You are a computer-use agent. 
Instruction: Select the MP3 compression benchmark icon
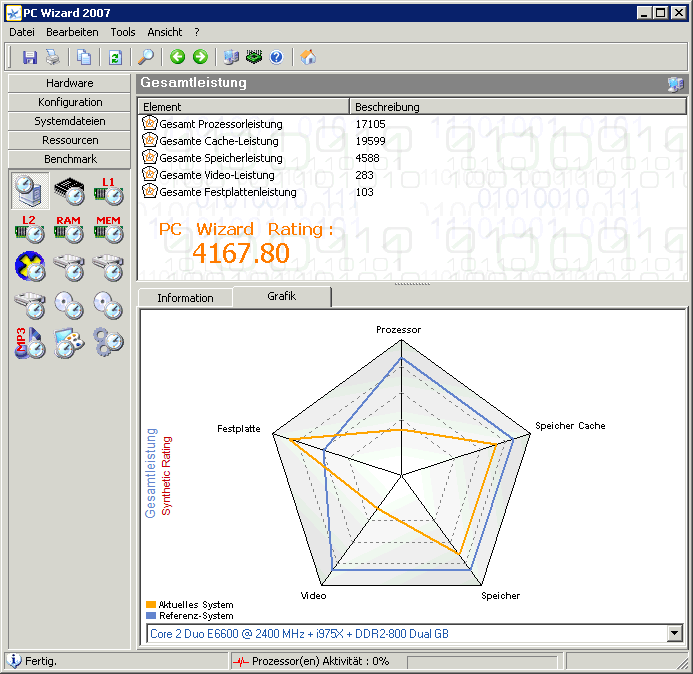[x=30, y=343]
